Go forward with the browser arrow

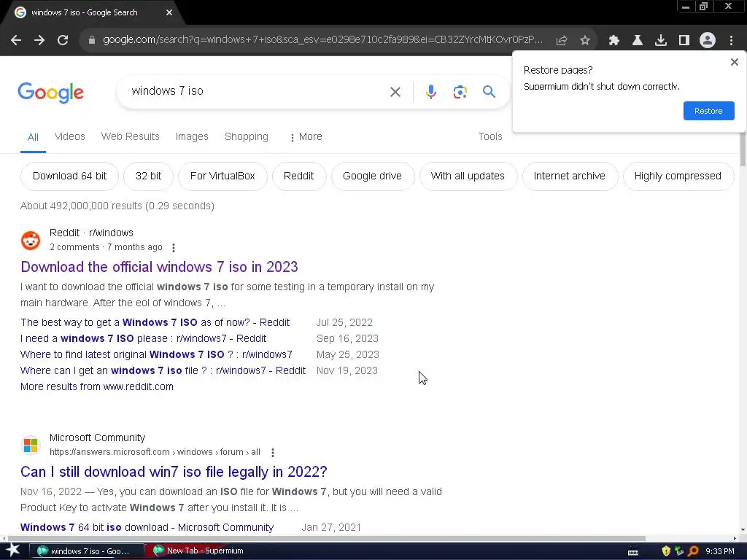point(39,41)
